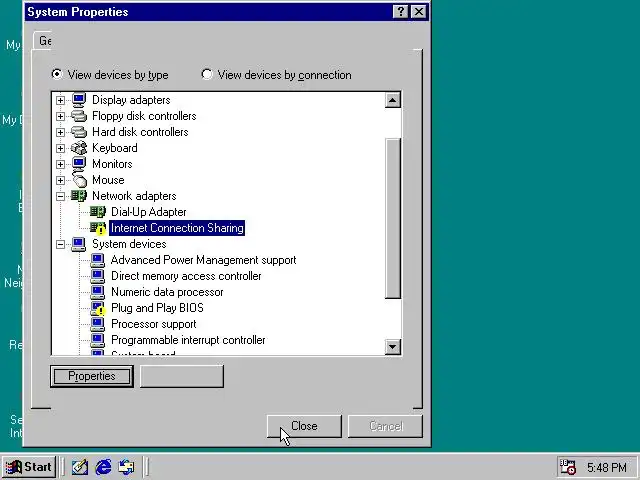Open the Start menu

[x=29, y=467]
